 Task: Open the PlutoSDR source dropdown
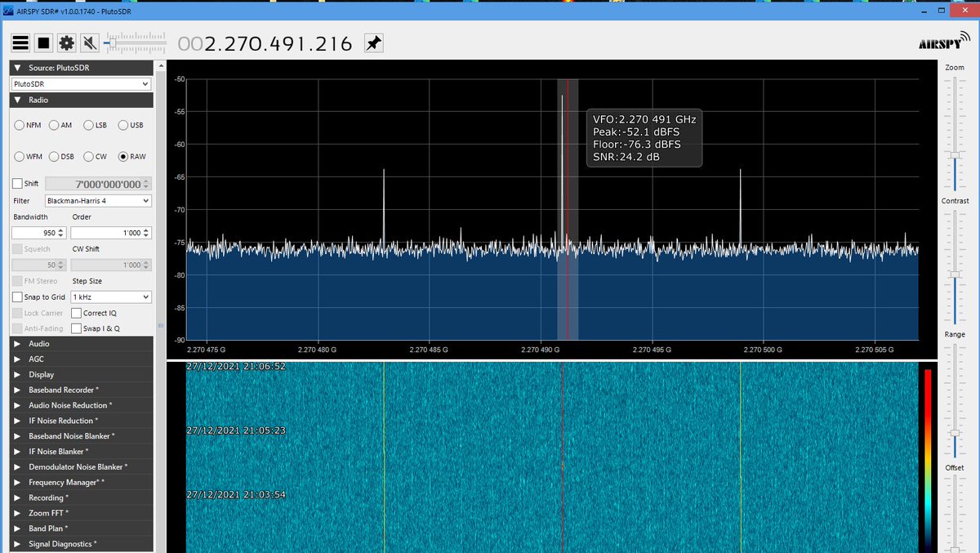pyautogui.click(x=81, y=83)
